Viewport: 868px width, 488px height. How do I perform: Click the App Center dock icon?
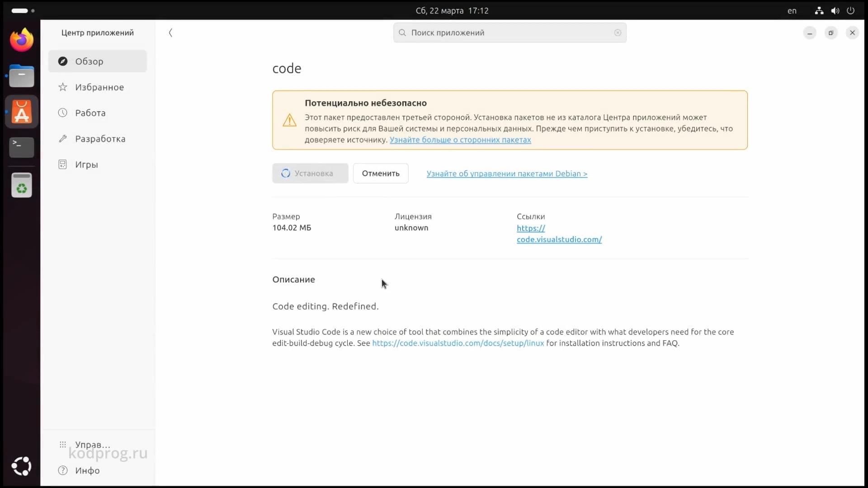(x=22, y=112)
